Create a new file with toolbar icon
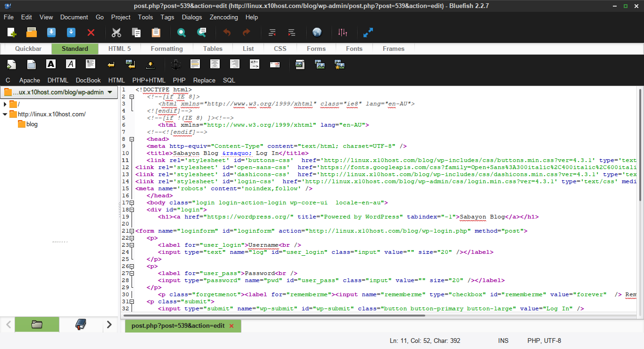Image resolution: width=644 pixels, height=349 pixels. tap(12, 32)
